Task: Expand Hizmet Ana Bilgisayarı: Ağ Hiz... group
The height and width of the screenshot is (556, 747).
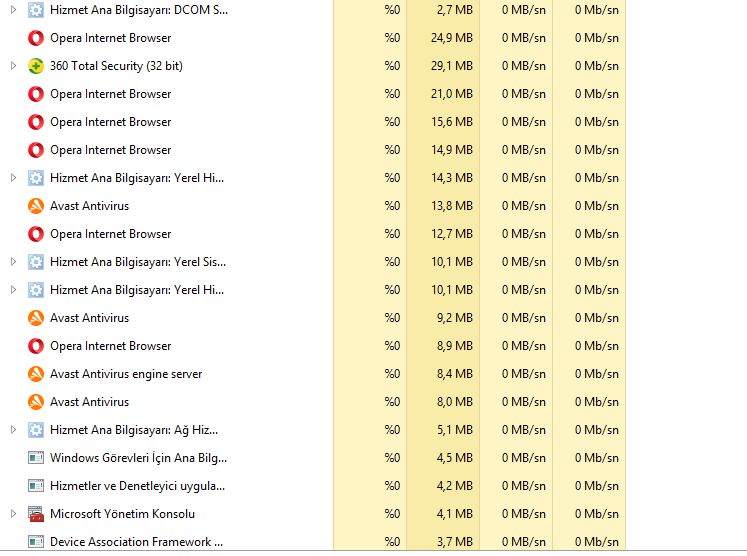Action: [13, 430]
